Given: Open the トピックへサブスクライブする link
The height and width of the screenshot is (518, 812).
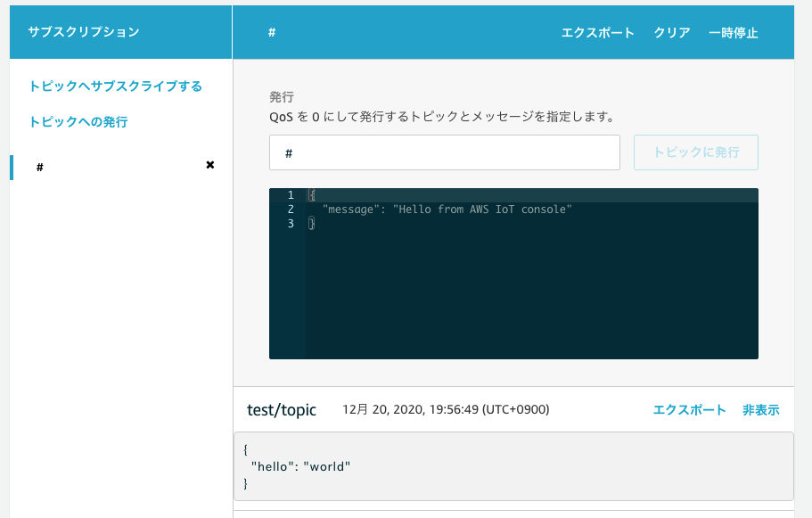Looking at the screenshot, I should [116, 86].
